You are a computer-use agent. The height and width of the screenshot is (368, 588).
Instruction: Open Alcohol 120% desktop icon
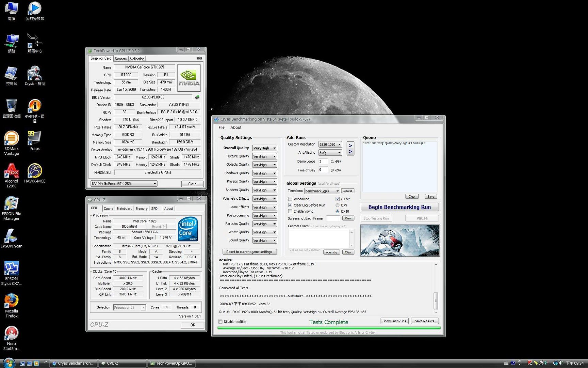click(12, 176)
